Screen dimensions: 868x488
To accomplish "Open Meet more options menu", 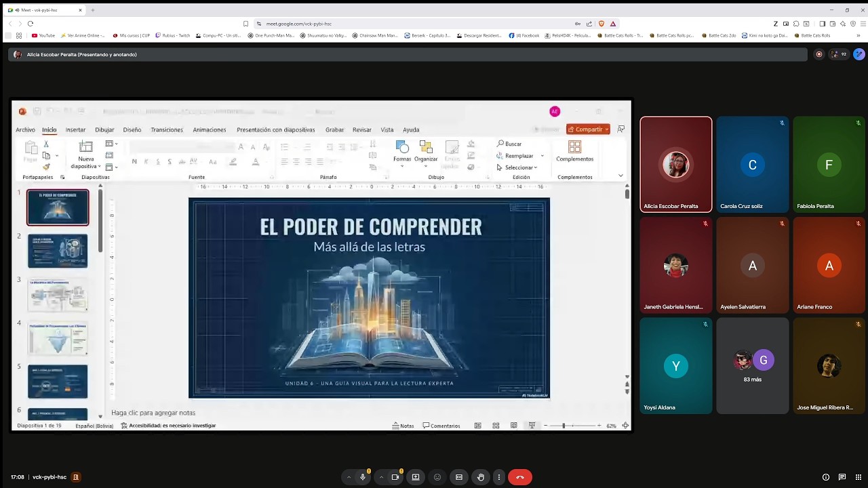I will click(x=499, y=477).
